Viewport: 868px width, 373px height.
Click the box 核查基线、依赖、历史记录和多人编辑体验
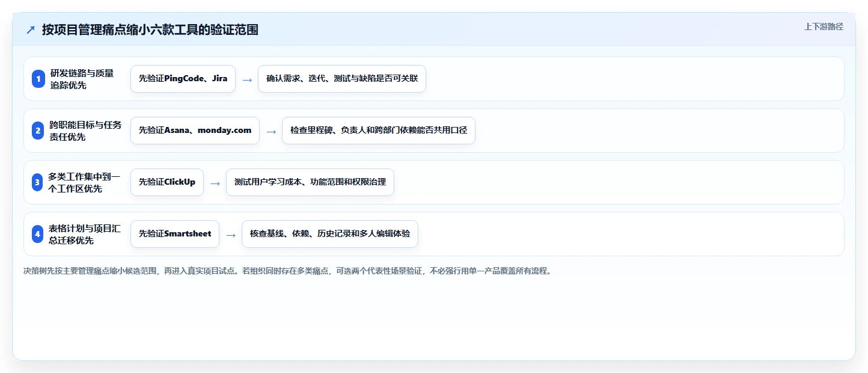(330, 234)
